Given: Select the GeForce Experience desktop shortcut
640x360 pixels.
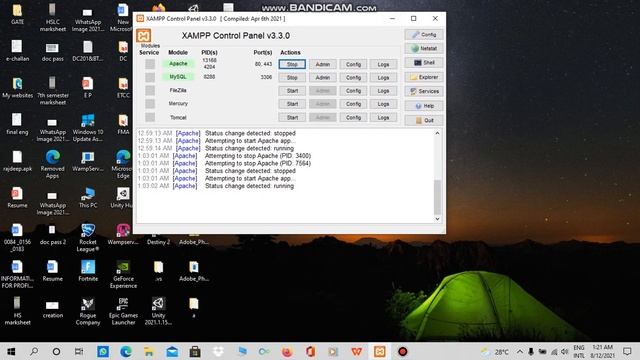Looking at the screenshot, I should coord(123,274).
